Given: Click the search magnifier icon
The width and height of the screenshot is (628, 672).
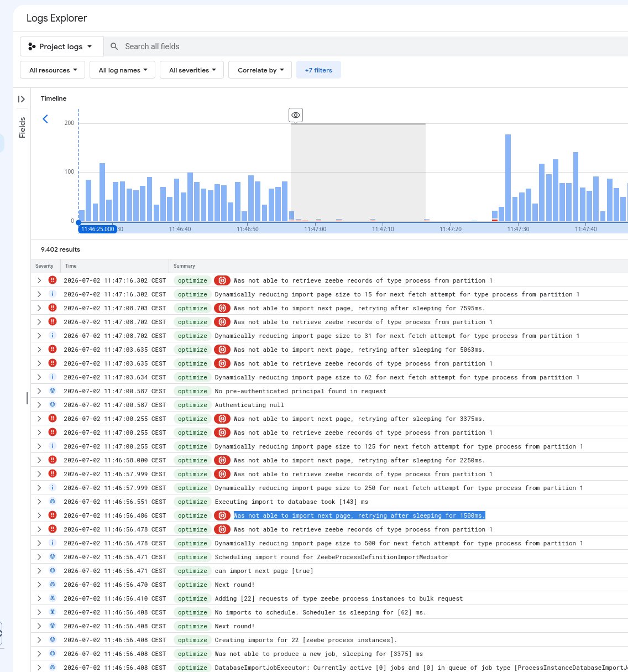Looking at the screenshot, I should coord(114,46).
